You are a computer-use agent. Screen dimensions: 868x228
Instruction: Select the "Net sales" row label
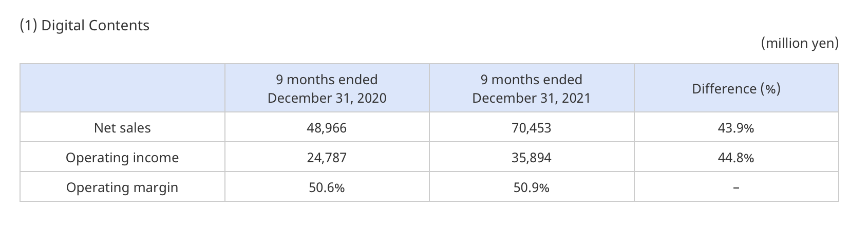click(122, 128)
